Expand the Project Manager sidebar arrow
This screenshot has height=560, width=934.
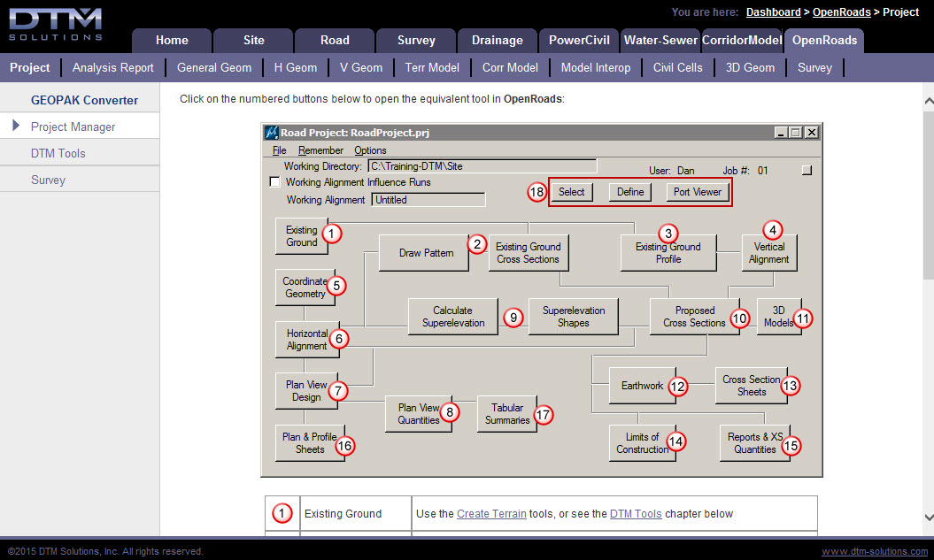[x=16, y=127]
